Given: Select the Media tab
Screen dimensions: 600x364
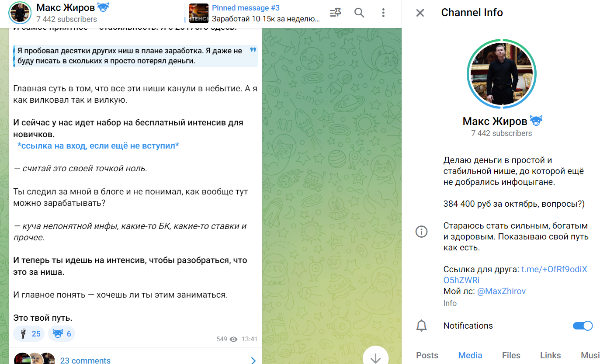Looking at the screenshot, I should [x=470, y=355].
